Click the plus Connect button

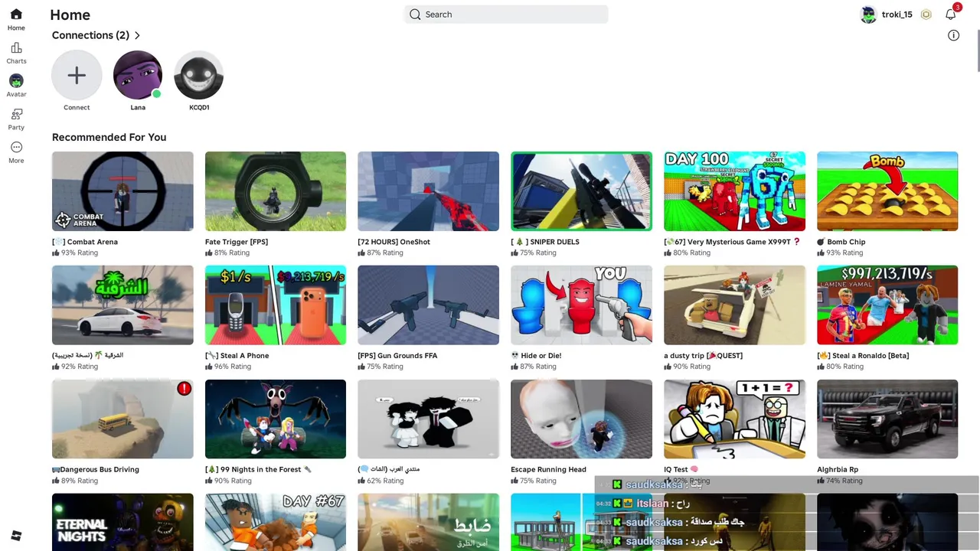(x=77, y=75)
